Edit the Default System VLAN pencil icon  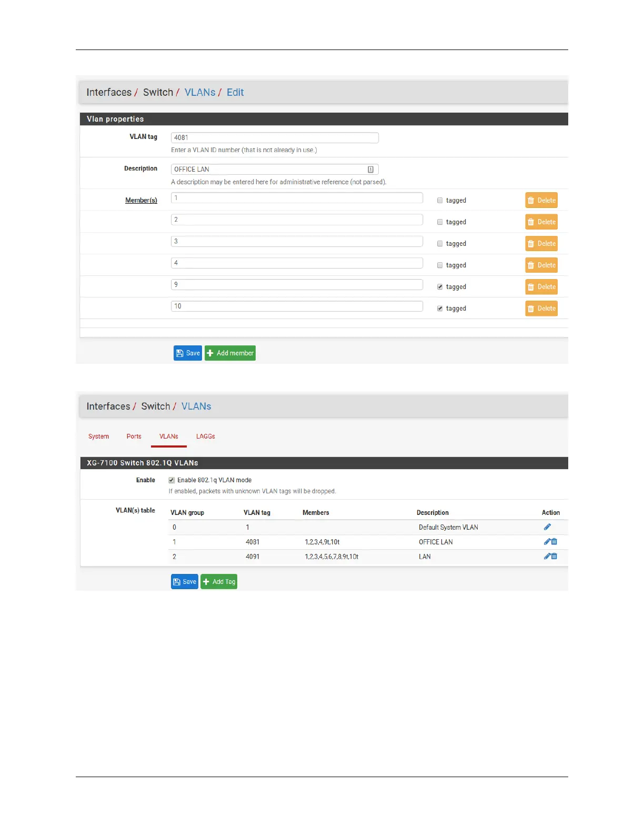[x=547, y=527]
